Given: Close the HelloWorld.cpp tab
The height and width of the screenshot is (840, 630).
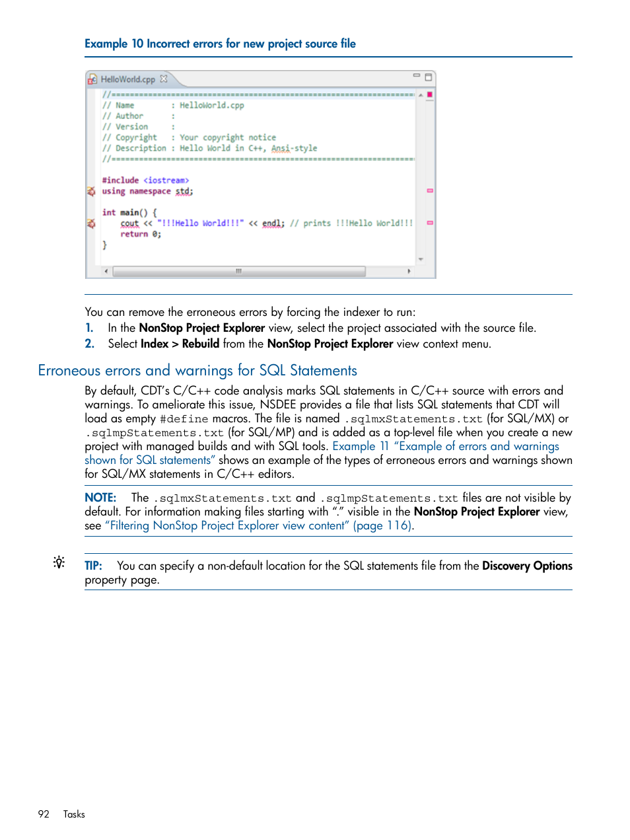Looking at the screenshot, I should click(164, 79).
